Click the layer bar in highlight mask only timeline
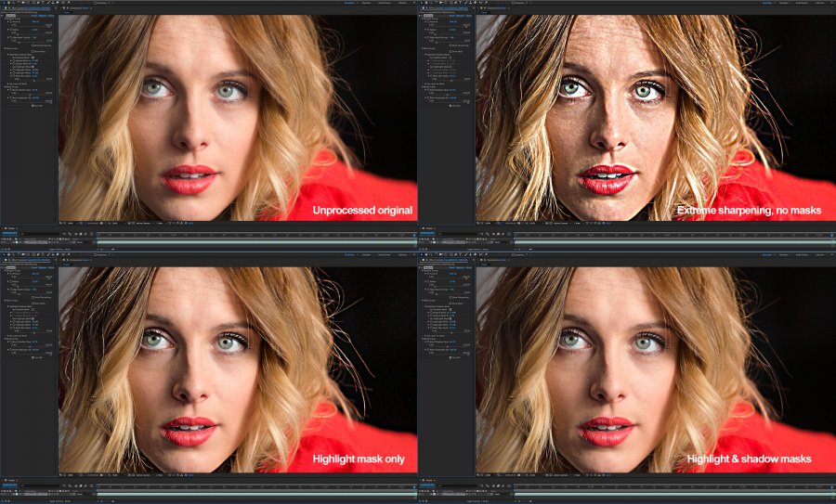The width and height of the screenshot is (836, 504). [256, 494]
